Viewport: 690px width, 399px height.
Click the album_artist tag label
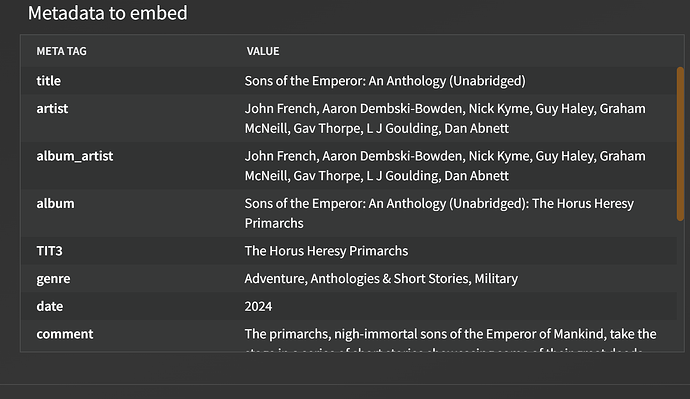pyautogui.click(x=75, y=156)
